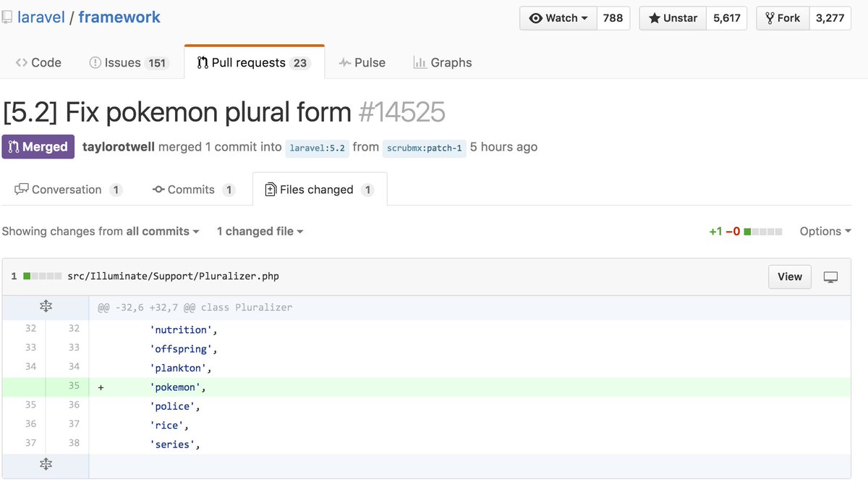Click the laravel:5.2 base branch label
Viewport: 868px width, 493px height.
coord(318,148)
